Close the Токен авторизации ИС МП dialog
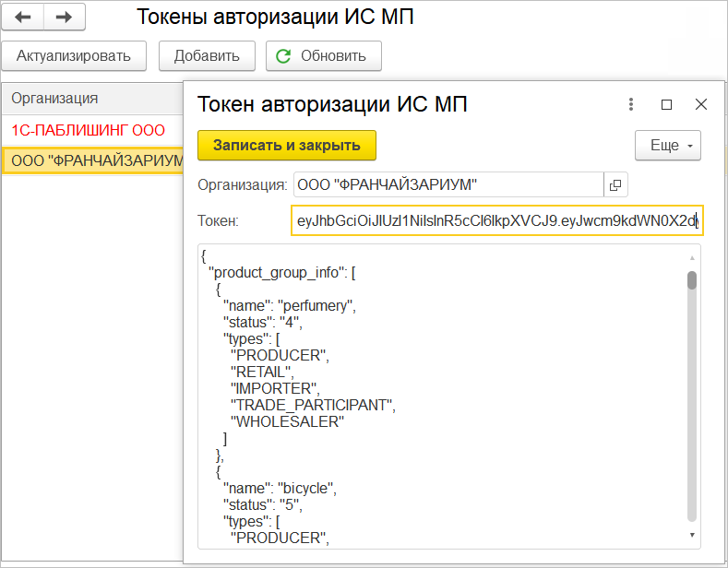 tap(701, 104)
